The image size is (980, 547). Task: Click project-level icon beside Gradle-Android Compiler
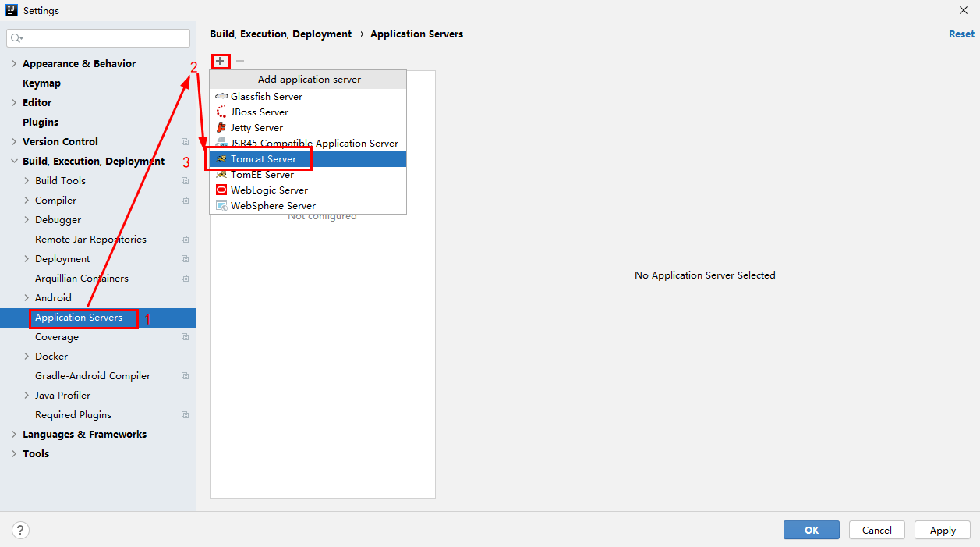[185, 376]
